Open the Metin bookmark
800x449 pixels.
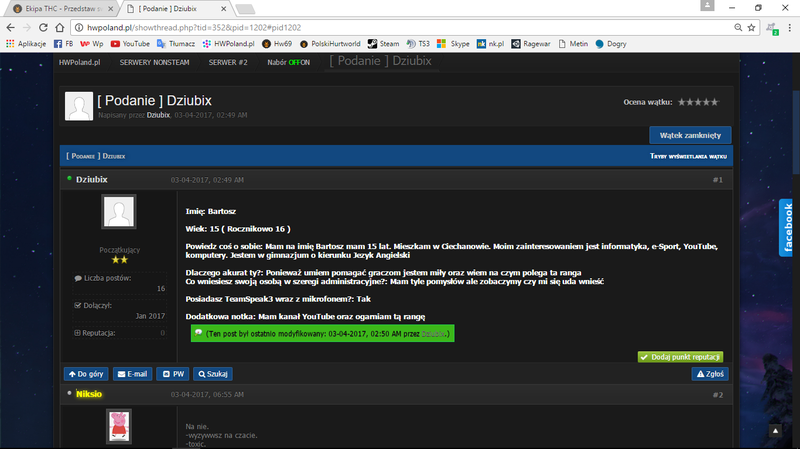[573, 44]
